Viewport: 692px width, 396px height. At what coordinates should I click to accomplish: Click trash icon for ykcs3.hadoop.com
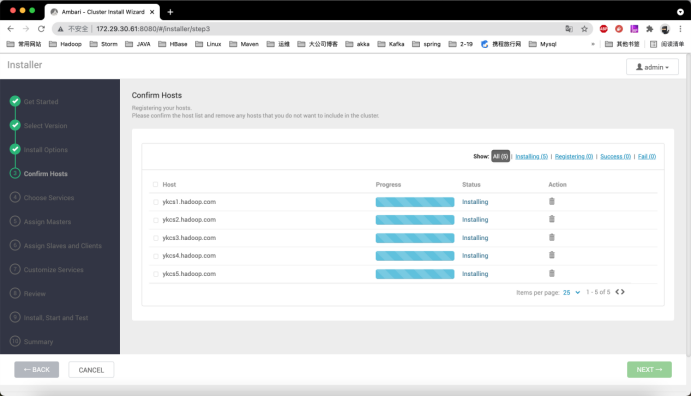click(x=552, y=237)
